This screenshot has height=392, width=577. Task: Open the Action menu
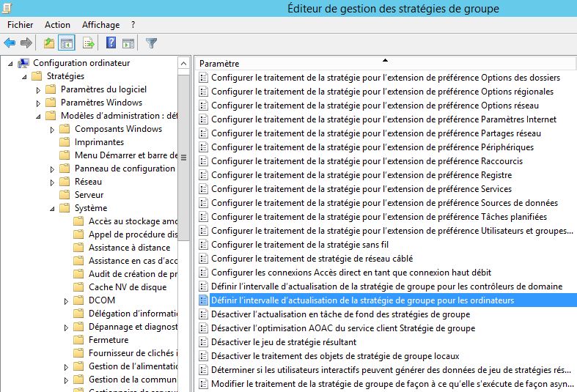57,25
